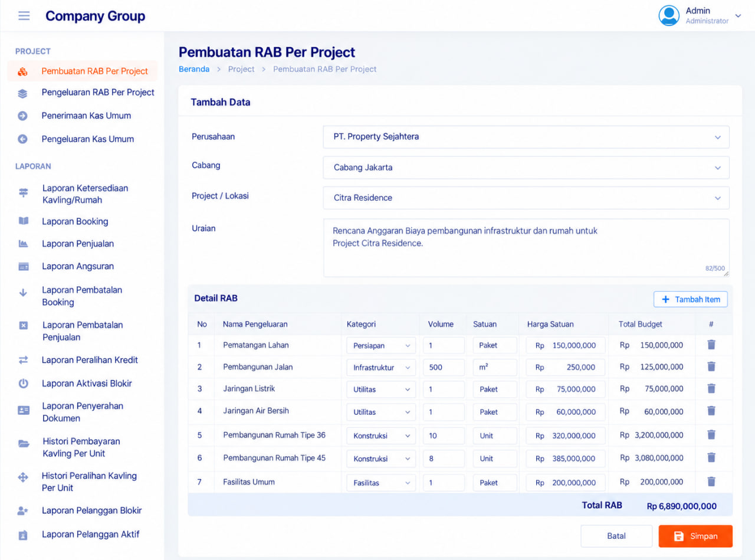Screen dimensions: 755x560
Task: Open the Perusahaan dropdown
Action: 526,137
